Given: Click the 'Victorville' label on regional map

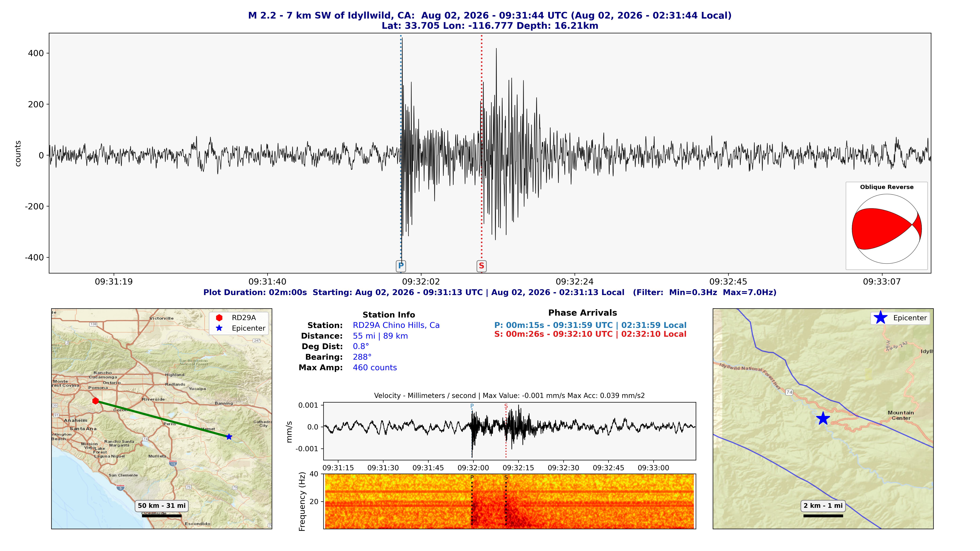Looking at the screenshot, I should 161,318.
